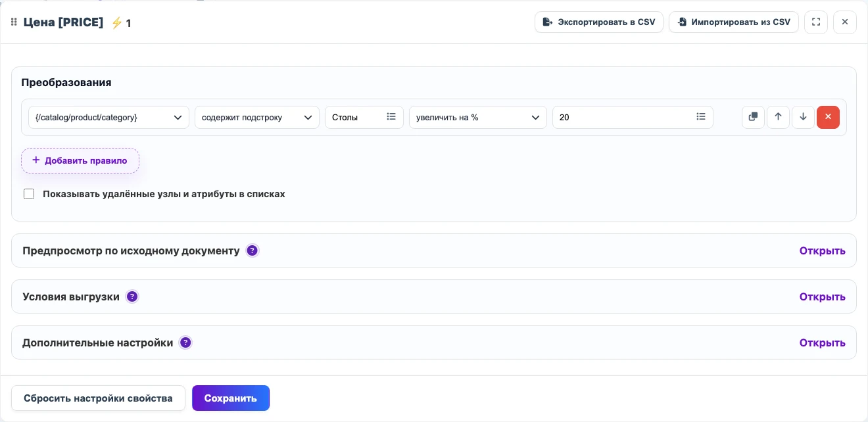
Task: Click the Цена [PRICE] title text
Action: pos(63,22)
